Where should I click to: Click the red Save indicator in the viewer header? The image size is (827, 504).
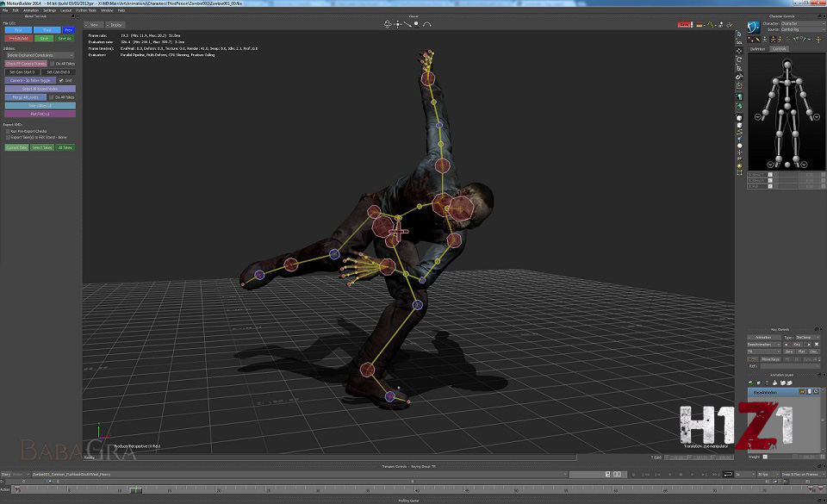tap(684, 25)
